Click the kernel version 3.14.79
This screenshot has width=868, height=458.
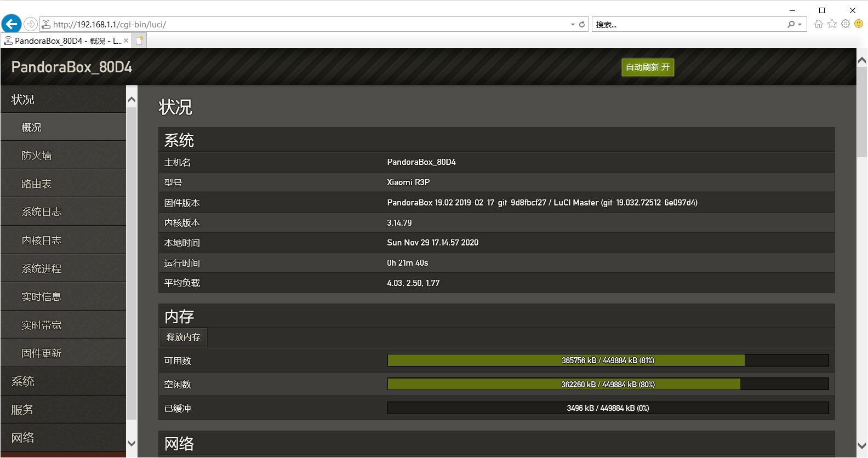point(399,223)
